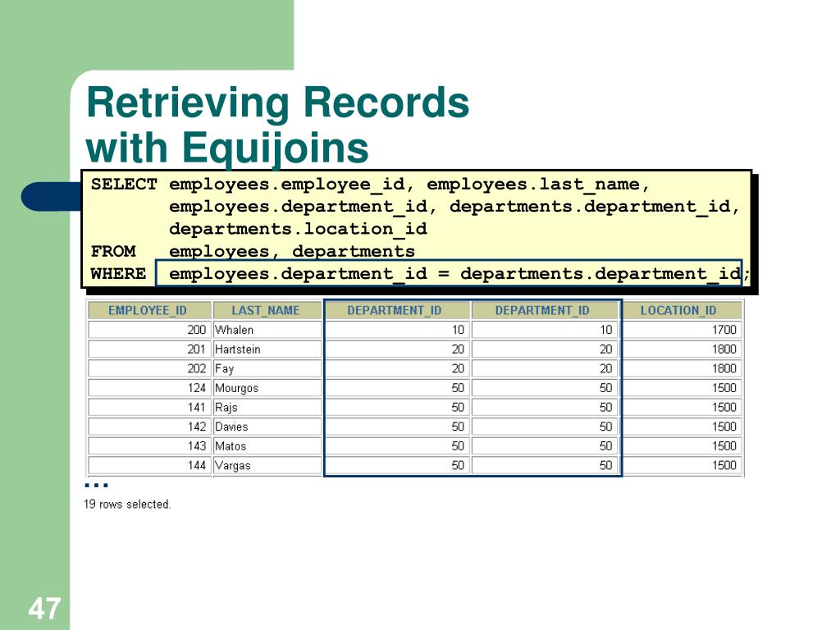840x630 pixels.
Task: Click the "19 rows selected." message
Action: pos(127,504)
